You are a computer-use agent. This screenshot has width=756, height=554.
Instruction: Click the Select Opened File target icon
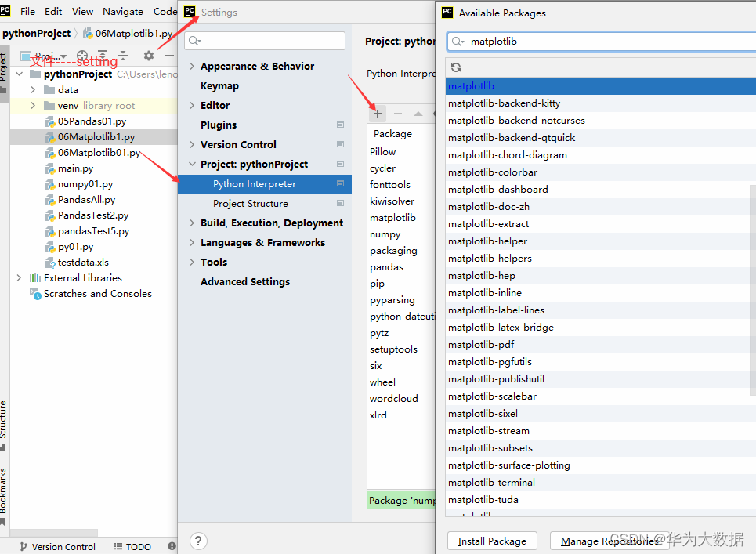[x=82, y=56]
